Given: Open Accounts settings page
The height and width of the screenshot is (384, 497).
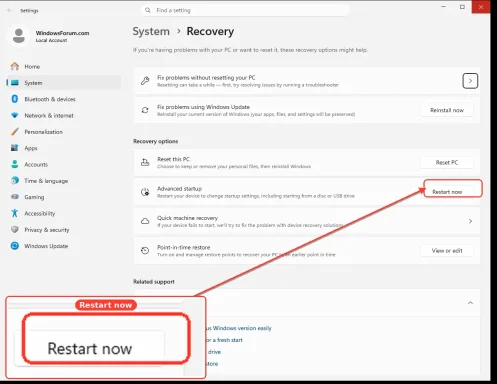Looking at the screenshot, I should (63, 164).
